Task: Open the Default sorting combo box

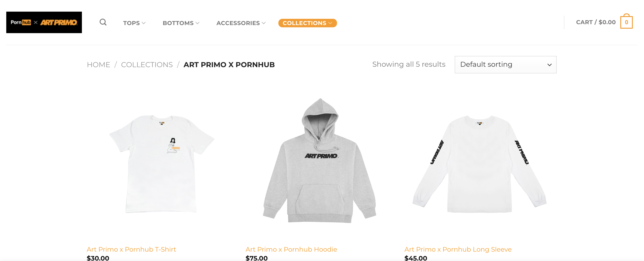Action: (x=505, y=64)
